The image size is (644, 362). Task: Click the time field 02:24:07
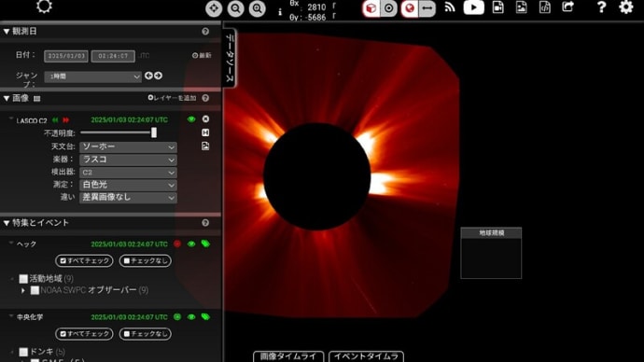tap(113, 56)
